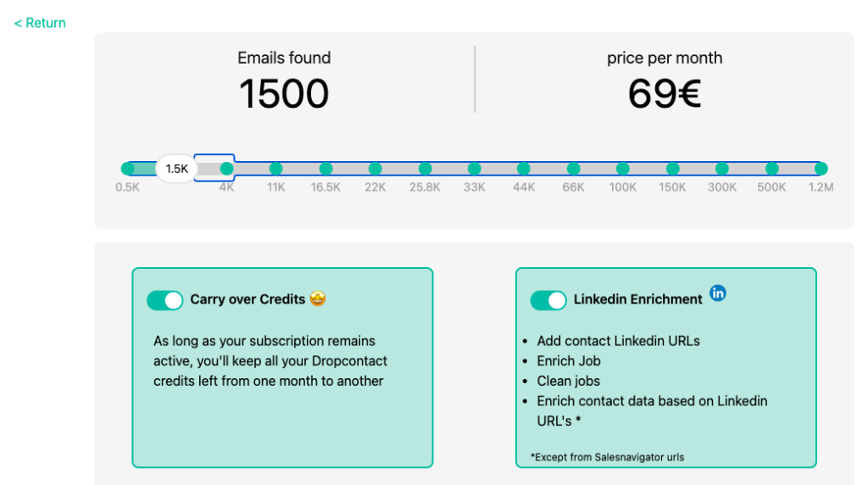Click the 33K slider stop
Screen dimensions: 868x485
474,169
